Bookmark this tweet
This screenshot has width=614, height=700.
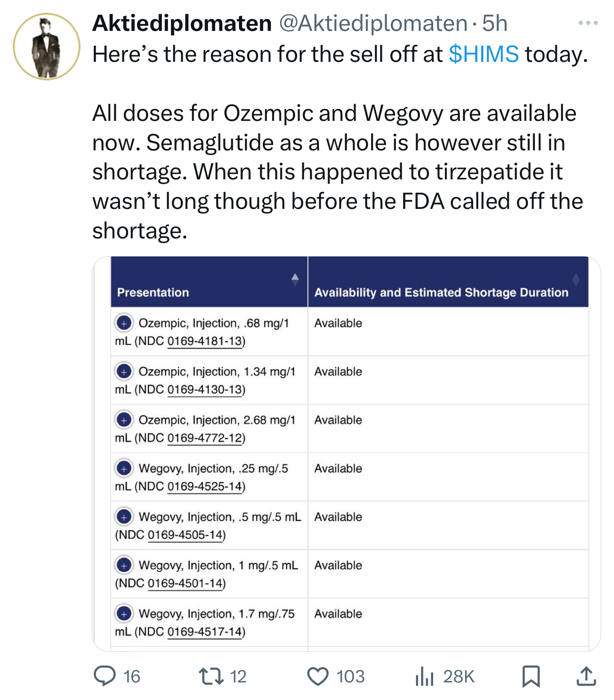[531, 676]
